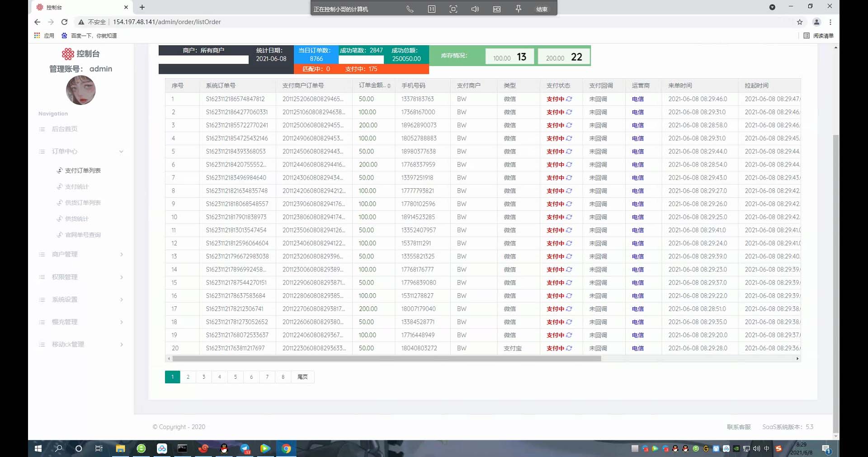
Task: Open the Windows Start menu
Action: 38,448
